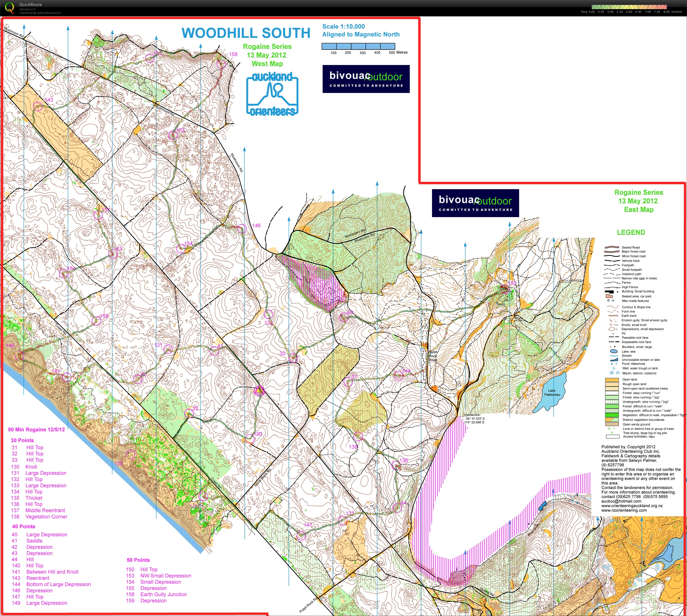Click the 144 Bottom of Large Depression row

[x=51, y=584]
